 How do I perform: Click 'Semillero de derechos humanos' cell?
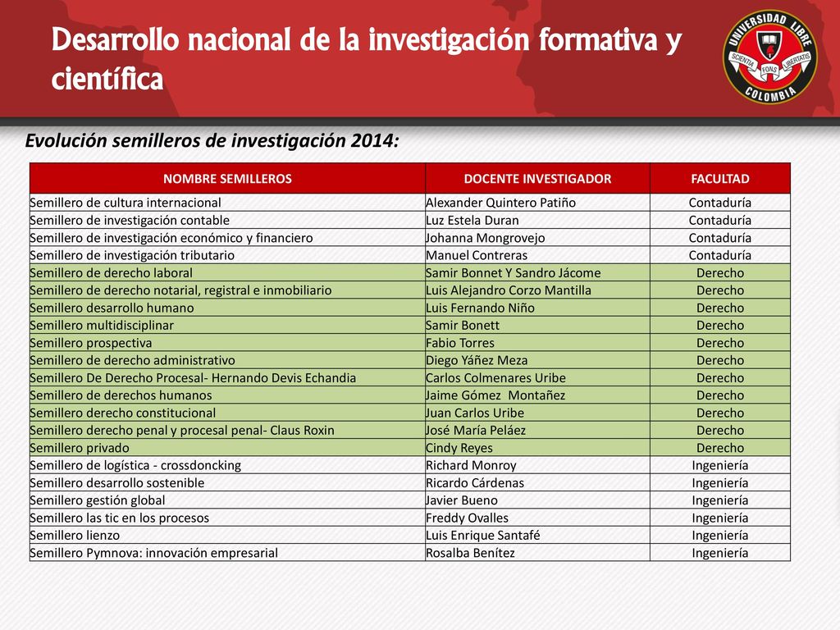pos(228,395)
